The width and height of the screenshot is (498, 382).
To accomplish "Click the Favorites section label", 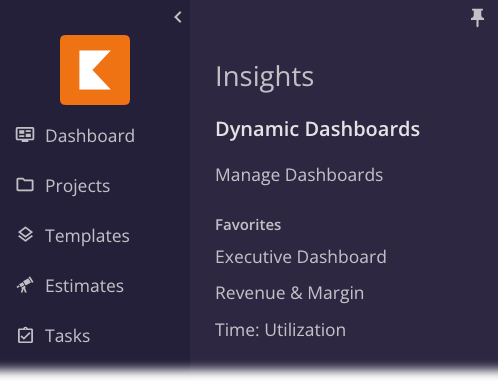I will [248, 225].
